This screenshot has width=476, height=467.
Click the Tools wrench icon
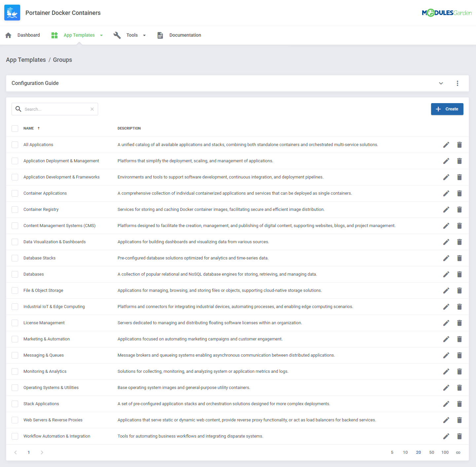coord(117,35)
